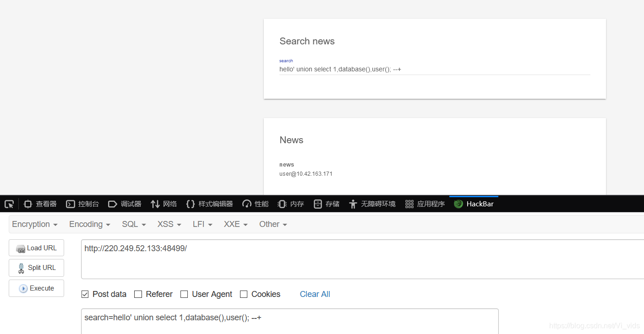Screen dimensions: 644x334
Task: Click the bold news label
Action: pyautogui.click(x=287, y=165)
